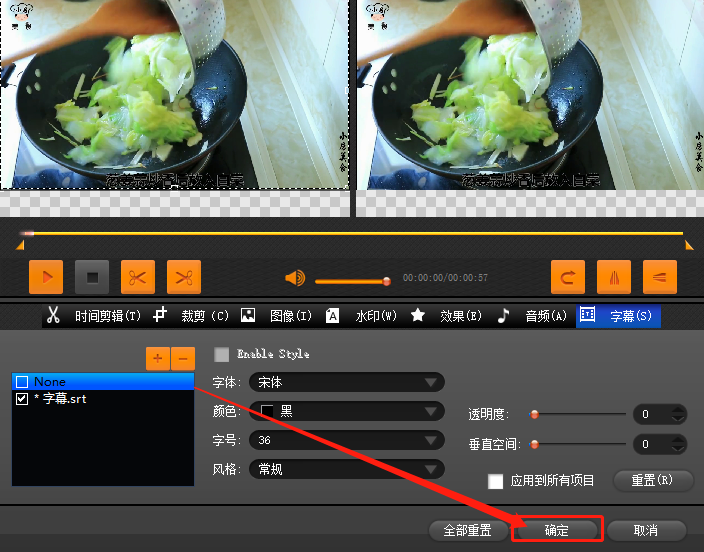
Task: Add a subtitle with the plus button
Action: [158, 358]
